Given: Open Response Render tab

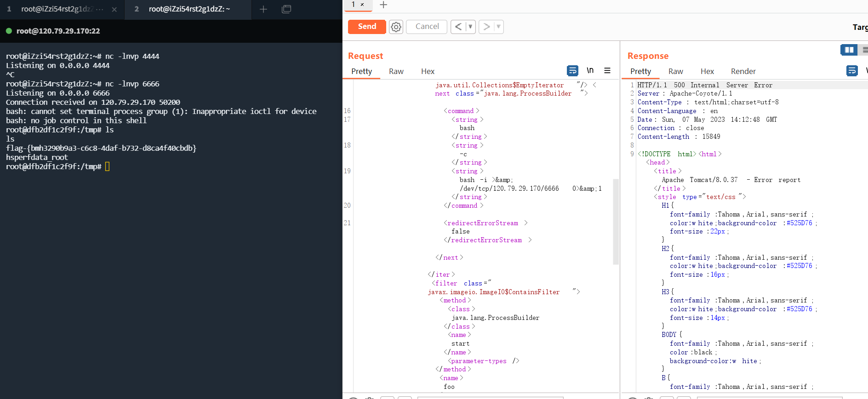Looking at the screenshot, I should pos(743,71).
